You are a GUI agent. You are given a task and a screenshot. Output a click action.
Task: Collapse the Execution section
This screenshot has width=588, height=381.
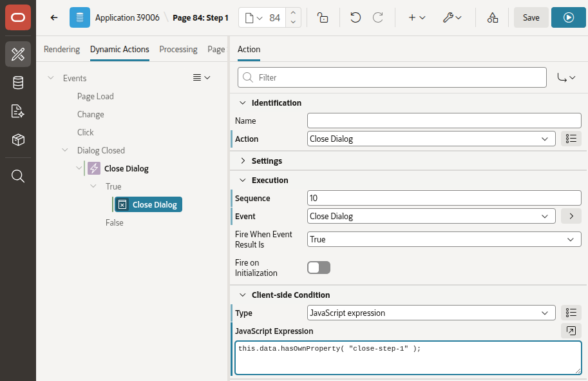tap(243, 180)
